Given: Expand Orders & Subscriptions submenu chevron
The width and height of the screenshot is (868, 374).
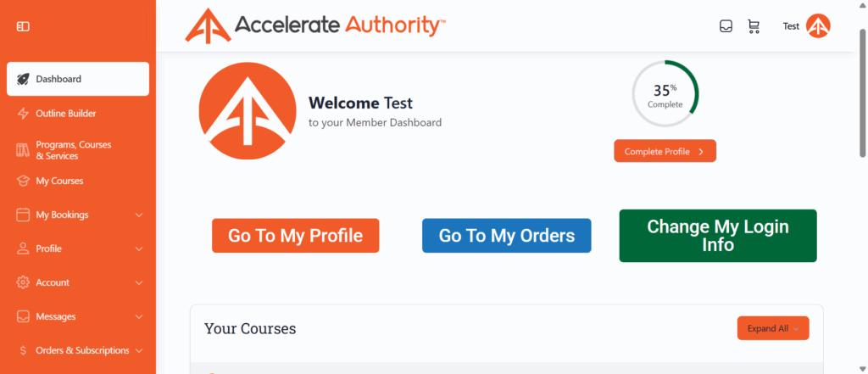Looking at the screenshot, I should tap(139, 351).
